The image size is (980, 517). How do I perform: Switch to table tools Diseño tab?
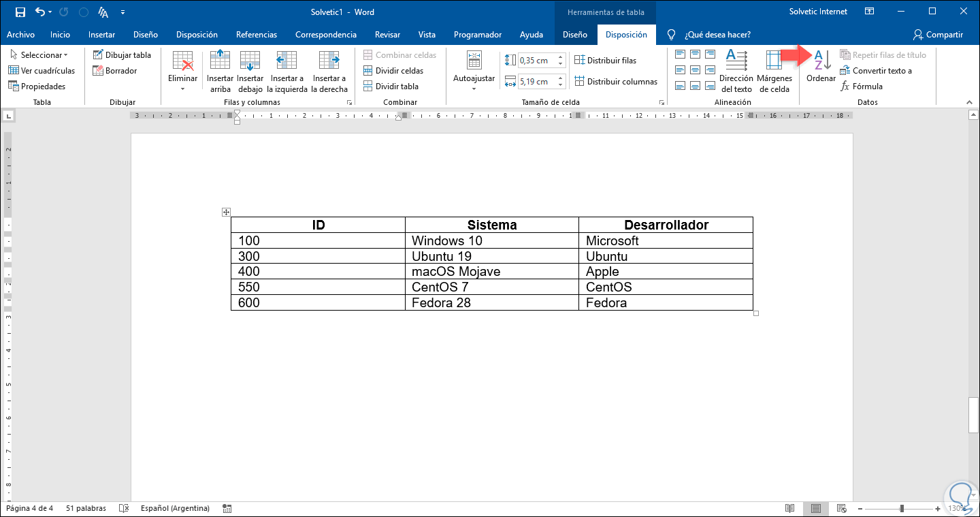click(x=575, y=35)
